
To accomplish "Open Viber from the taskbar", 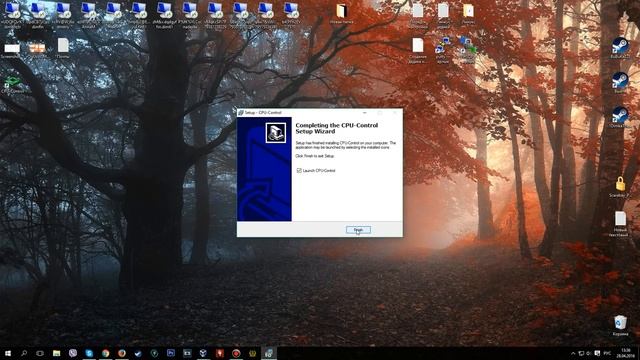I will tap(73, 353).
